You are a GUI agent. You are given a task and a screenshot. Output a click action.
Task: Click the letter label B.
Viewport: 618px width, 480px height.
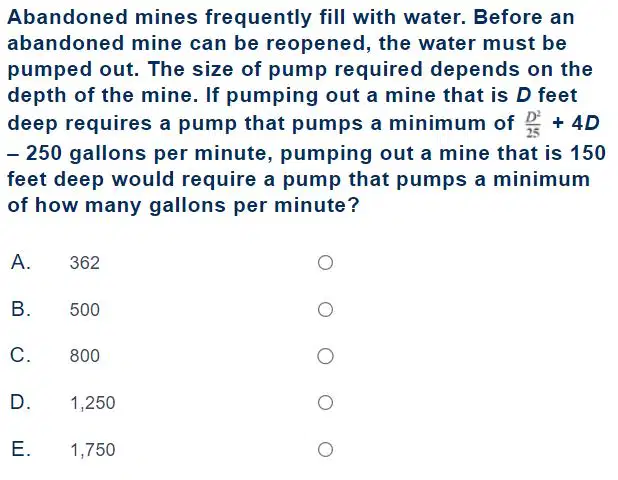21,309
